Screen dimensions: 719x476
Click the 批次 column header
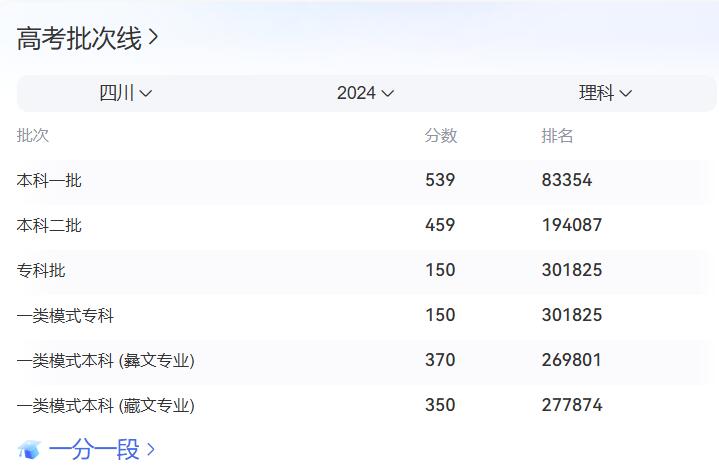[x=33, y=135]
